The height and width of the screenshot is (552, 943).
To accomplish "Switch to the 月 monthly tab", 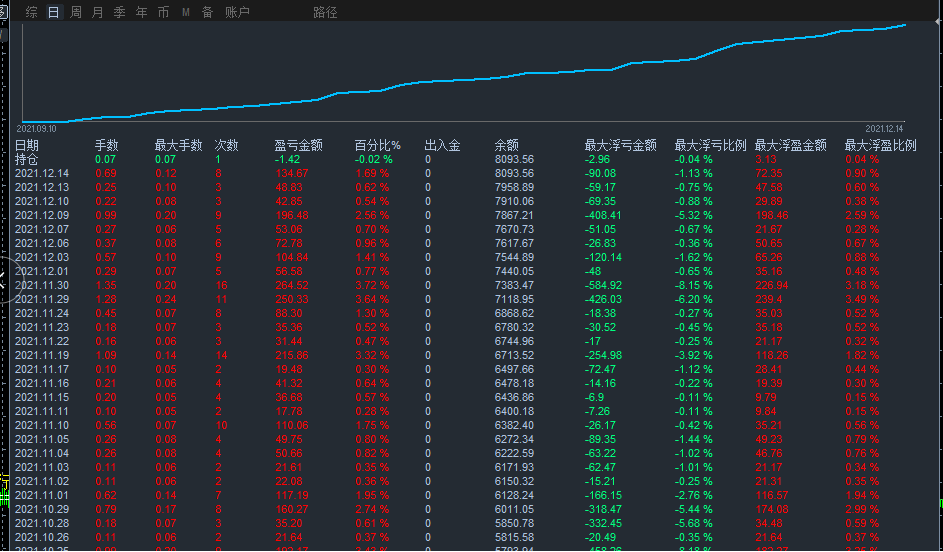I will point(97,12).
